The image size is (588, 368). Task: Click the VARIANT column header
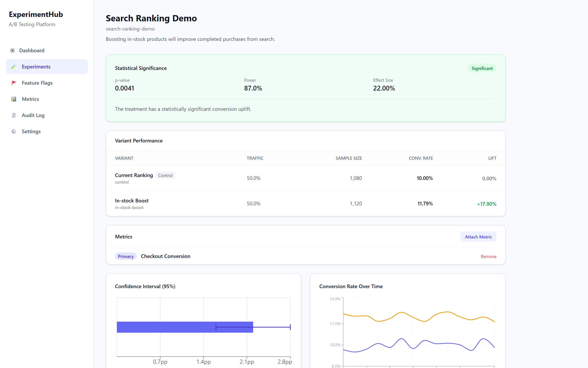tap(124, 158)
